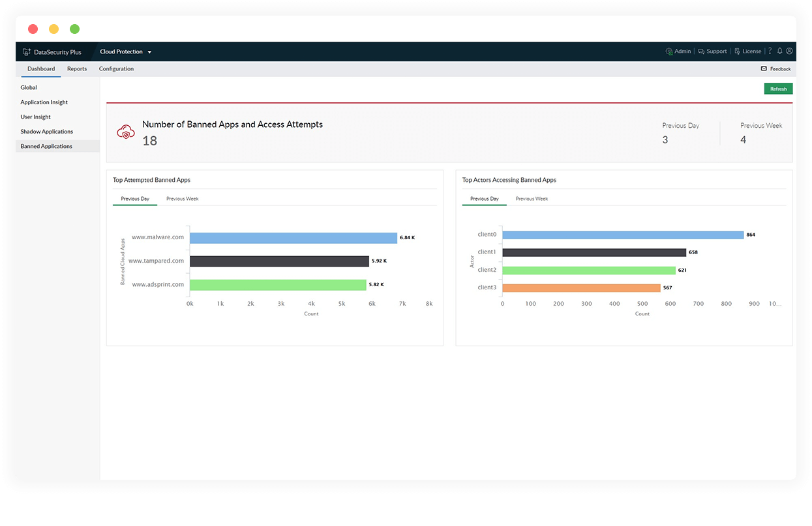
Task: Click the cloud icon beside banned apps count
Action: coord(125,132)
